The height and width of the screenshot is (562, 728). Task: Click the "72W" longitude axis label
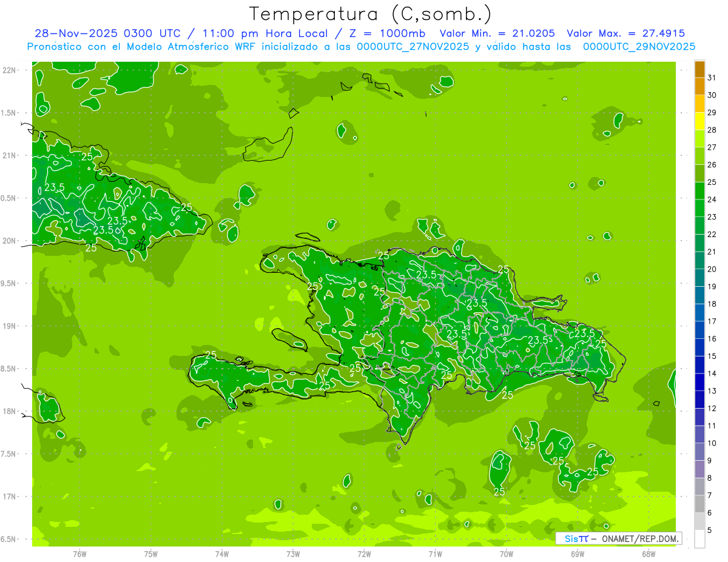pyautogui.click(x=364, y=554)
